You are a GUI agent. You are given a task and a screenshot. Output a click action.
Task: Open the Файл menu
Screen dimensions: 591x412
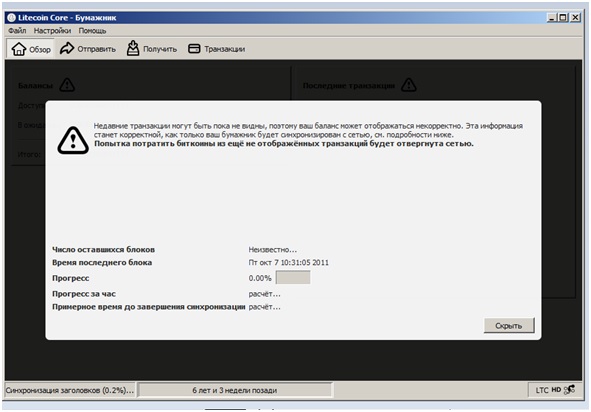(17, 31)
